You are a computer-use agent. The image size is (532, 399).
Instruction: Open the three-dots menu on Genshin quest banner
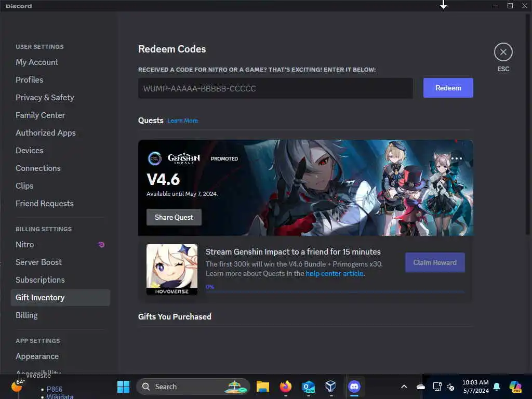point(457,158)
